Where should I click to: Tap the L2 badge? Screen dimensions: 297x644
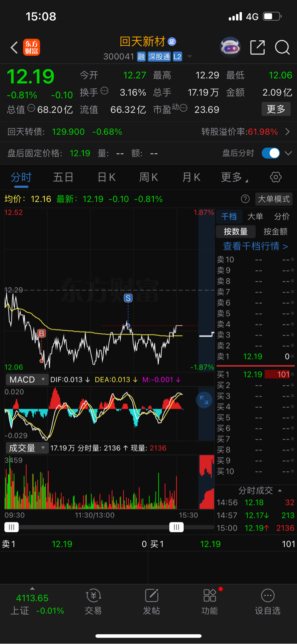click(178, 57)
